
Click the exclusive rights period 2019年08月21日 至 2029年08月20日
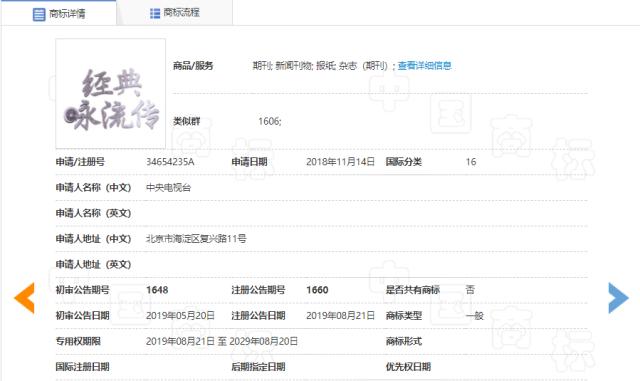(222, 341)
